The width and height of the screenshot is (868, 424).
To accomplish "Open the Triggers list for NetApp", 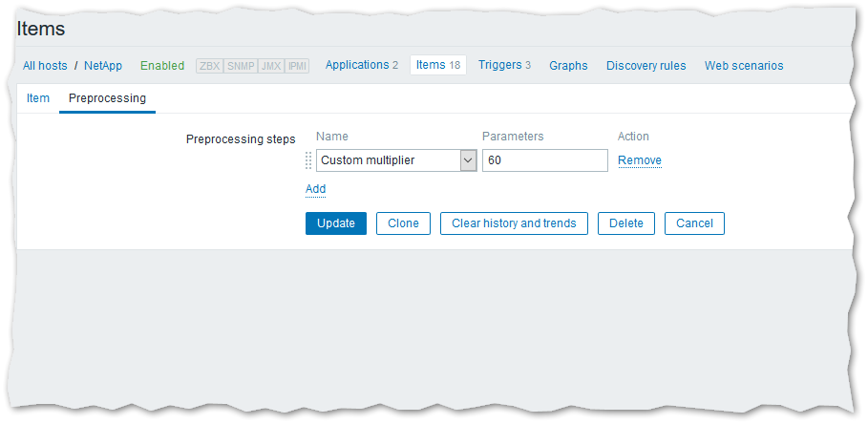I will (x=503, y=65).
